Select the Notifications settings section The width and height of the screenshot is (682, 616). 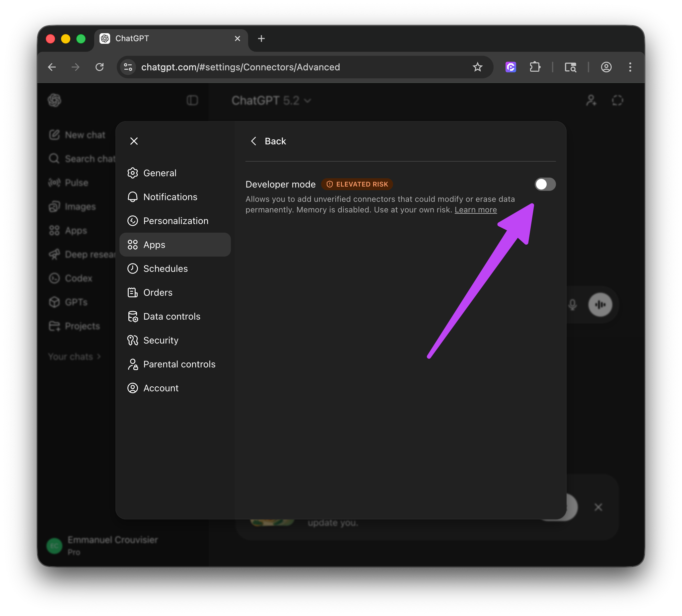(170, 197)
